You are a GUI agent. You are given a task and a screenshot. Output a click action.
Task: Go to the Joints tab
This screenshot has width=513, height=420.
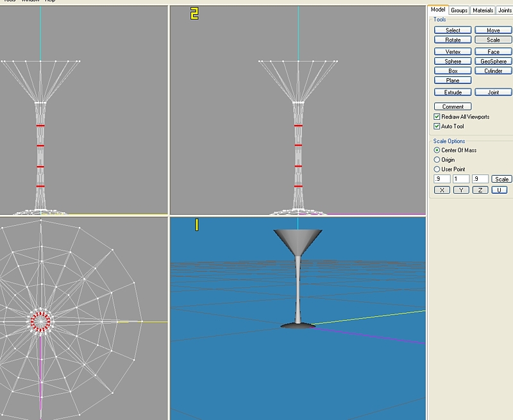pyautogui.click(x=504, y=10)
